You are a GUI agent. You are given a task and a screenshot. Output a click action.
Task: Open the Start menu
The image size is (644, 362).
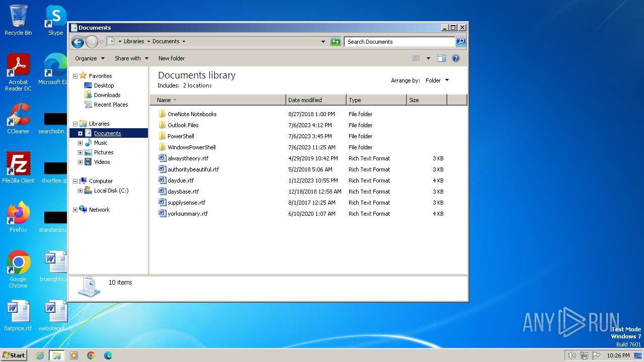[14, 355]
